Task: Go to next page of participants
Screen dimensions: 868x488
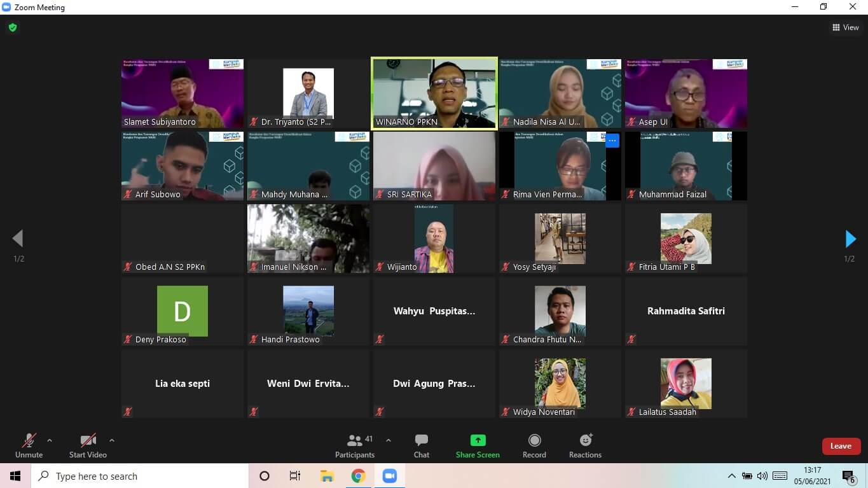Action: pos(850,239)
